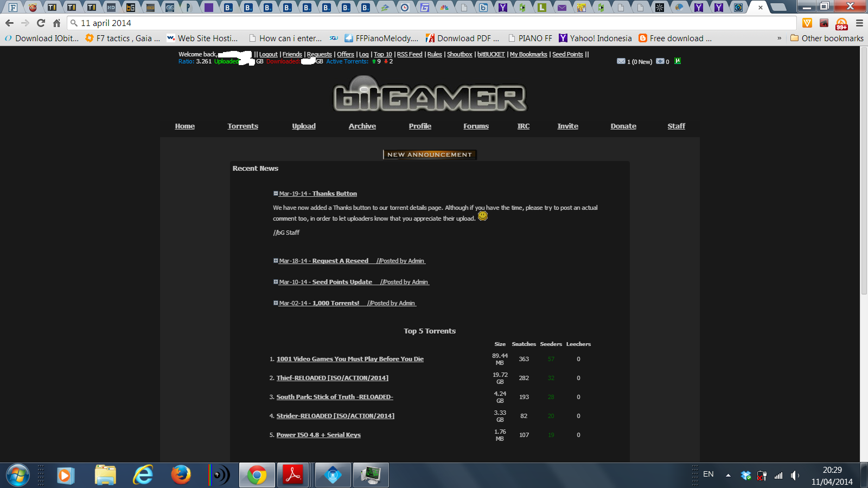Open the FFPianoMelody bookmark
The width and height of the screenshot is (868, 488).
click(381, 38)
